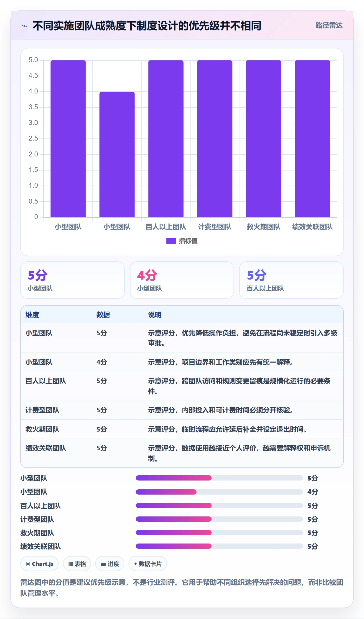Click the 百人以上团队 progress bar
The width and height of the screenshot is (364, 619).
coord(219,506)
